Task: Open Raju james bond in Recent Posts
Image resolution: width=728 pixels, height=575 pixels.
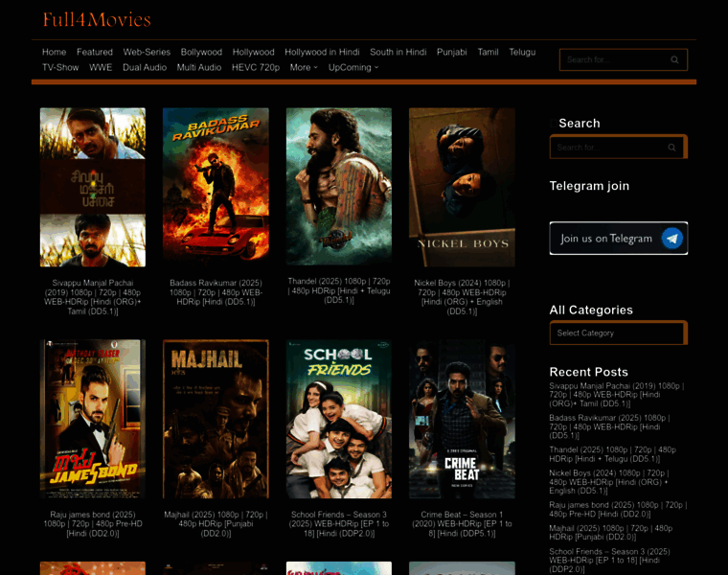Action: pos(618,510)
